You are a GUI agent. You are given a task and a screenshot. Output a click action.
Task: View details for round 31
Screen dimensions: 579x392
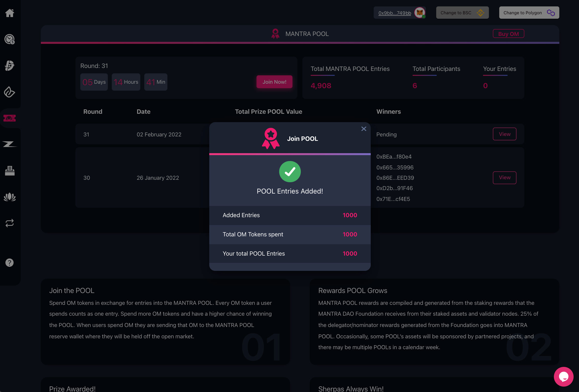pyautogui.click(x=504, y=134)
